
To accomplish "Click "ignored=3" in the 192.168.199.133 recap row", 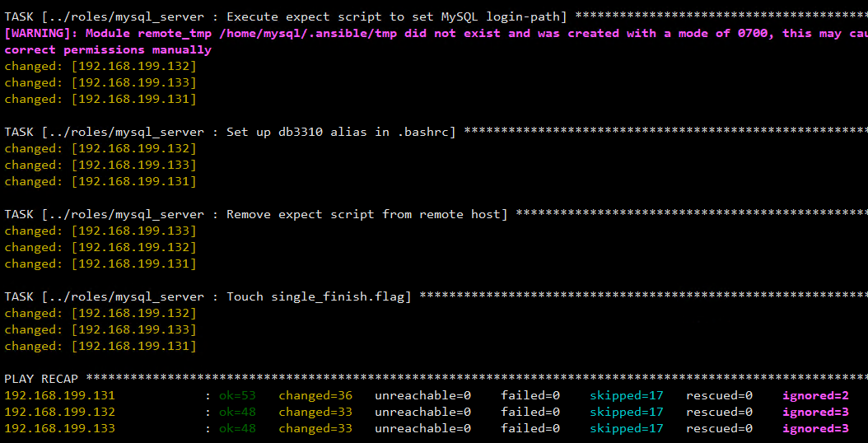I will tap(815, 428).
